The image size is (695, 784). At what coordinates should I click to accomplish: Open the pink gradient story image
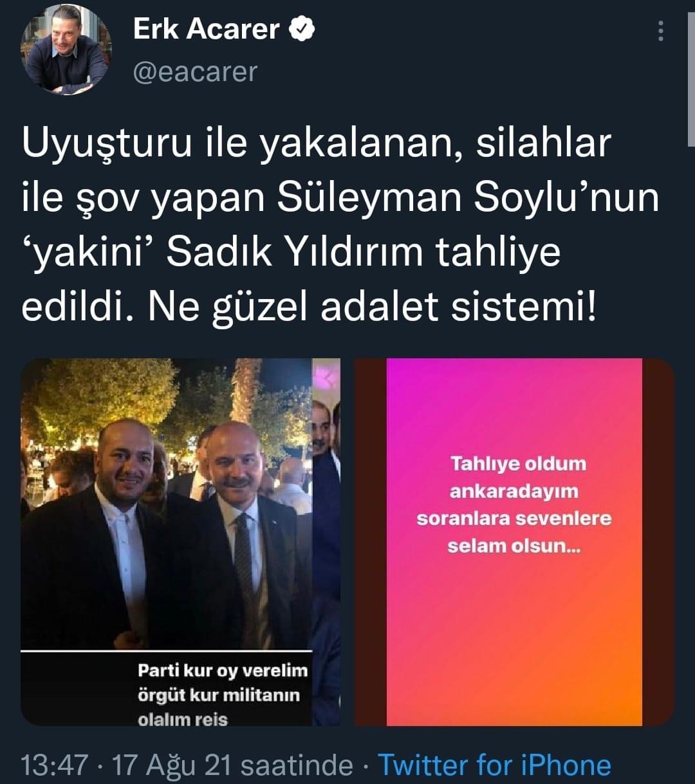click(514, 542)
